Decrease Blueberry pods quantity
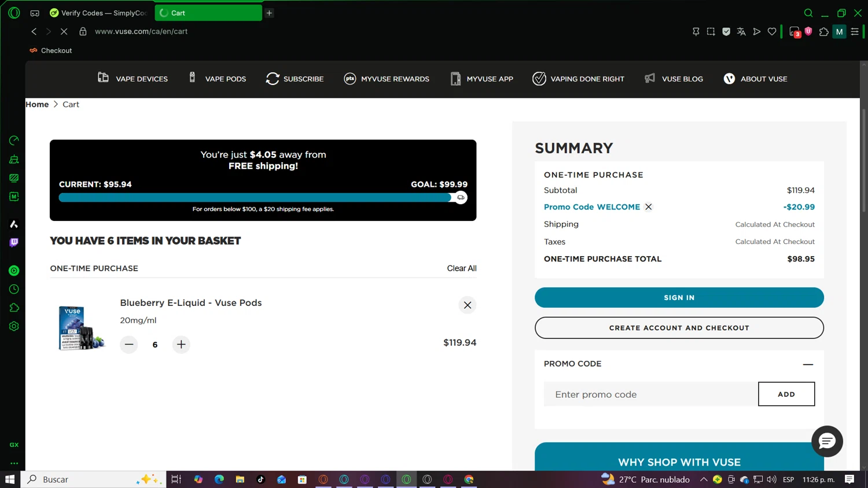This screenshot has width=868, height=488. coord(129,345)
